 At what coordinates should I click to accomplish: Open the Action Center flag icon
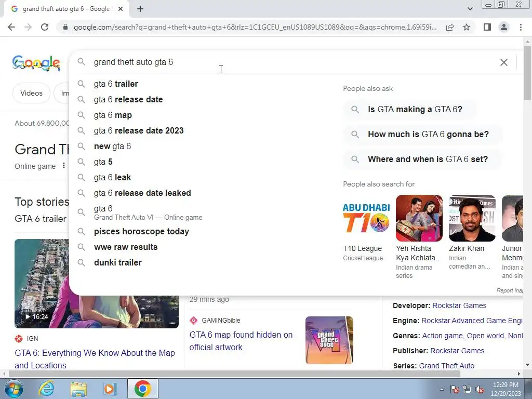click(455, 389)
